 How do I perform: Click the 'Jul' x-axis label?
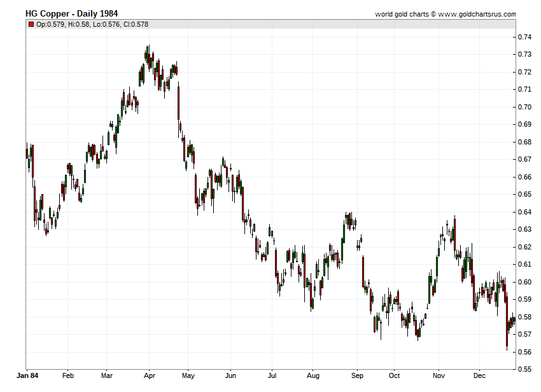click(x=272, y=375)
